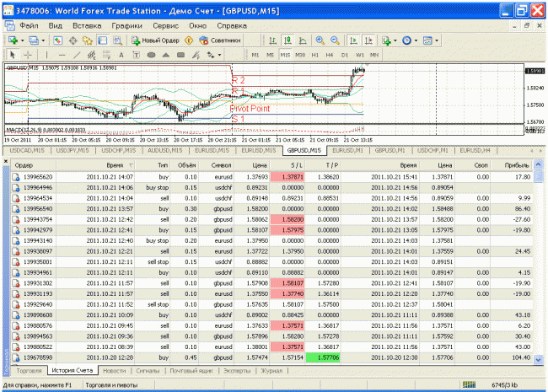Expand the indicators dropdown arrow

pos(395,40)
